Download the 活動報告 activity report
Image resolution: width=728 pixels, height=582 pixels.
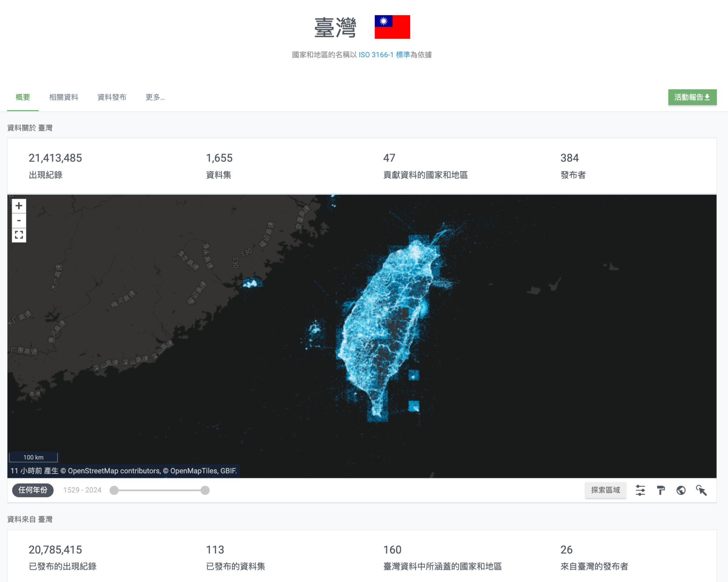(x=692, y=97)
